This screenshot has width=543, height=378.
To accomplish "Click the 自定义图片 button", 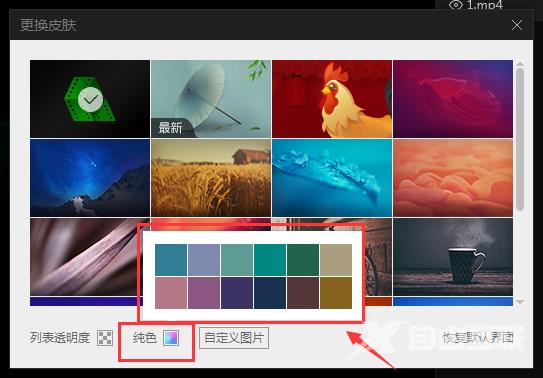I will [234, 338].
